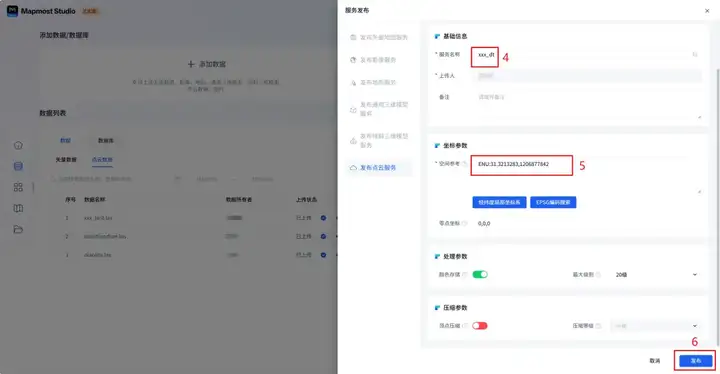Click the help icon beside 零点坐标
This screenshot has height=374, width=720.
click(465, 223)
